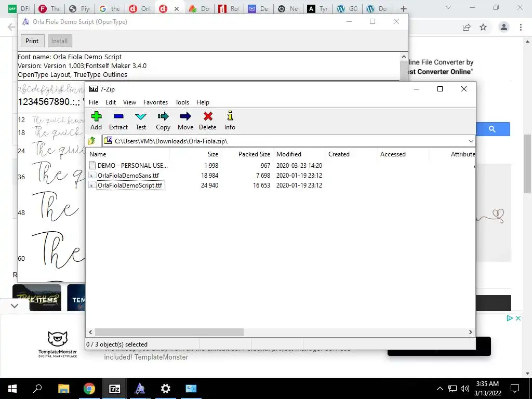532x399 pixels.
Task: Switch to the GC WordPress Chrome tab
Action: (x=348, y=9)
